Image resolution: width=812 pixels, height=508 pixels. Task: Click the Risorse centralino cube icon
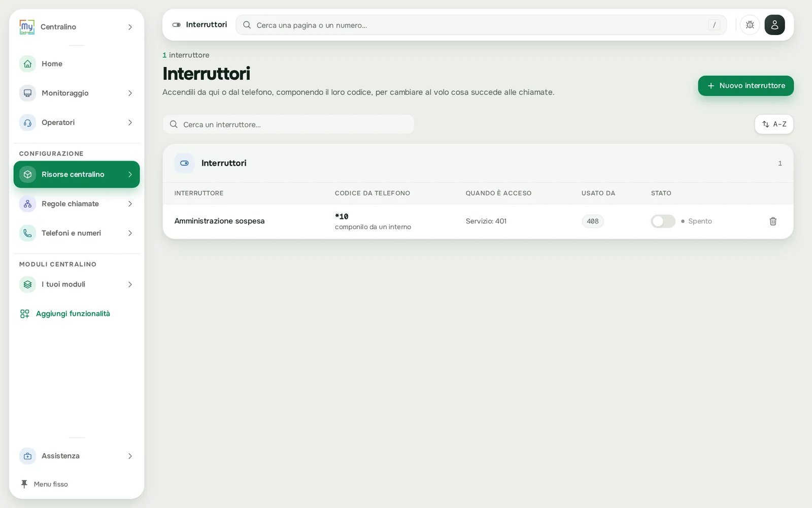tap(27, 174)
